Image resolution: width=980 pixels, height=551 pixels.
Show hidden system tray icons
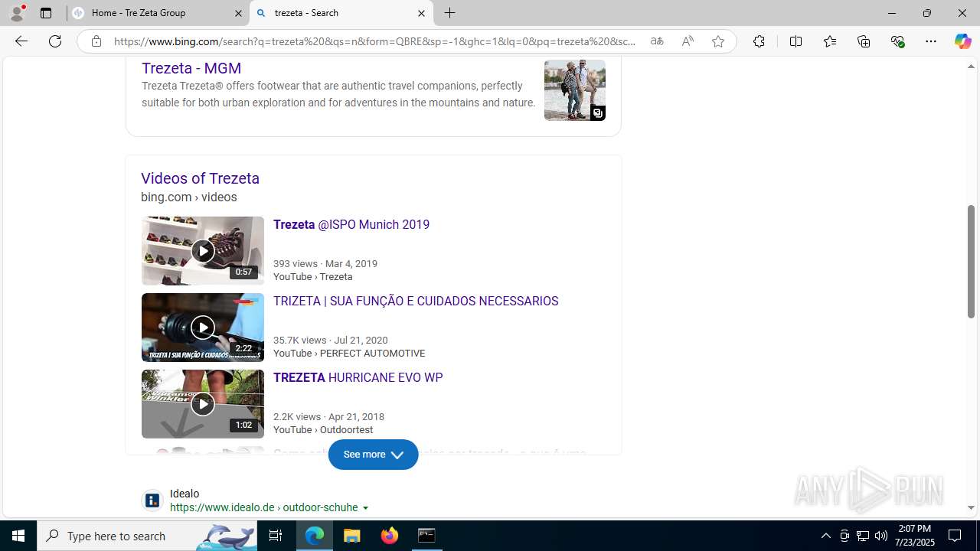point(825,536)
